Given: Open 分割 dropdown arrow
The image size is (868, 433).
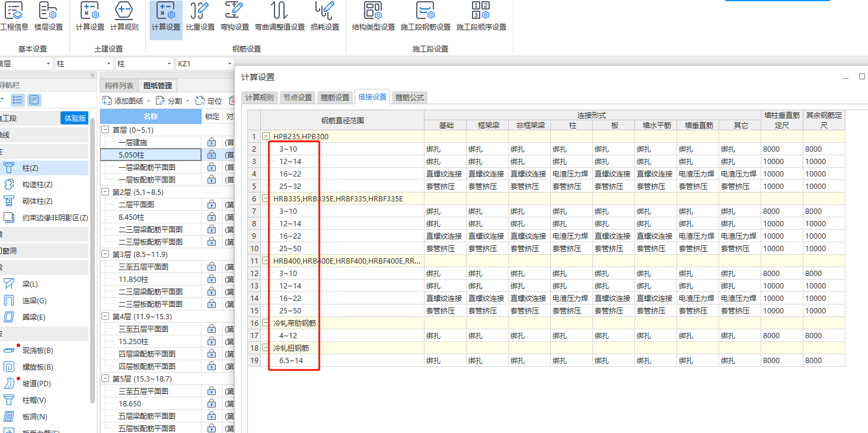Looking at the screenshot, I should 188,101.
